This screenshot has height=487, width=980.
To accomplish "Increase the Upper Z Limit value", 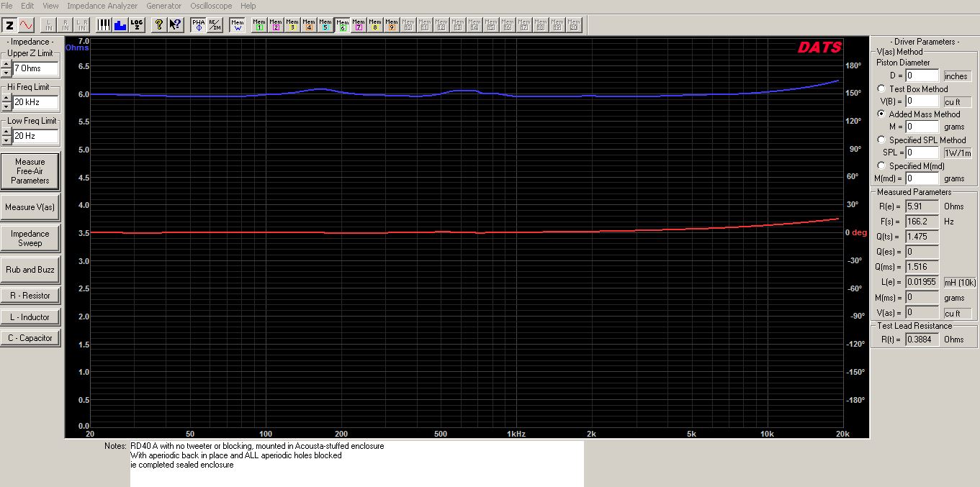I will tap(6, 65).
